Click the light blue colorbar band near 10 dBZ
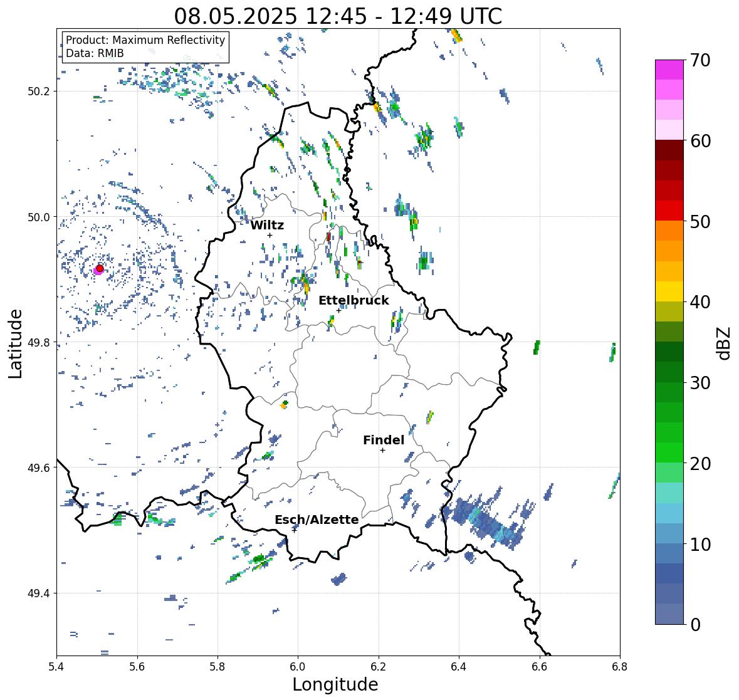Screen dimensions: 739x700 tap(669, 533)
